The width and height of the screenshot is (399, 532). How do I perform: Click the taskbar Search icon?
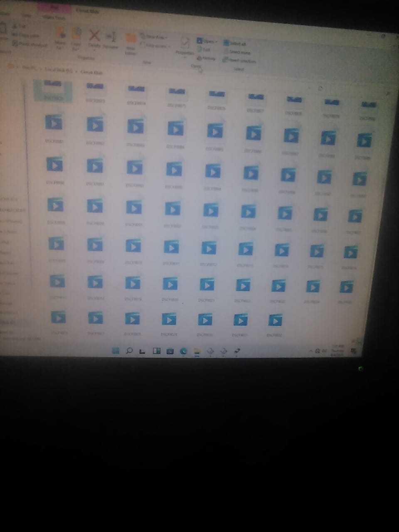[x=129, y=351]
